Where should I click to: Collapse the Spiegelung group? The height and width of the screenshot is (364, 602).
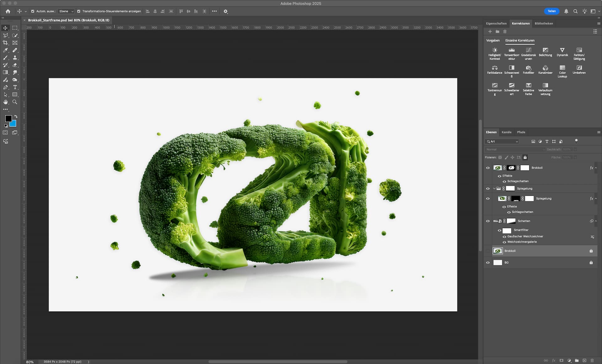click(494, 189)
